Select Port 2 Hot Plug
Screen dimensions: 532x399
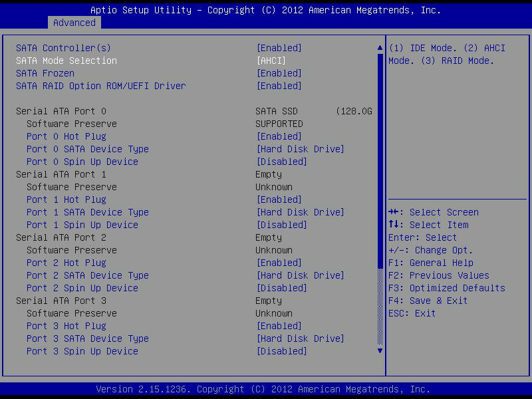point(66,263)
